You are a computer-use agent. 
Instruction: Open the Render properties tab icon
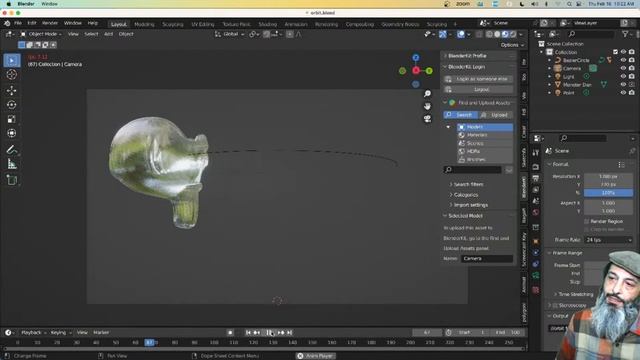point(536,167)
